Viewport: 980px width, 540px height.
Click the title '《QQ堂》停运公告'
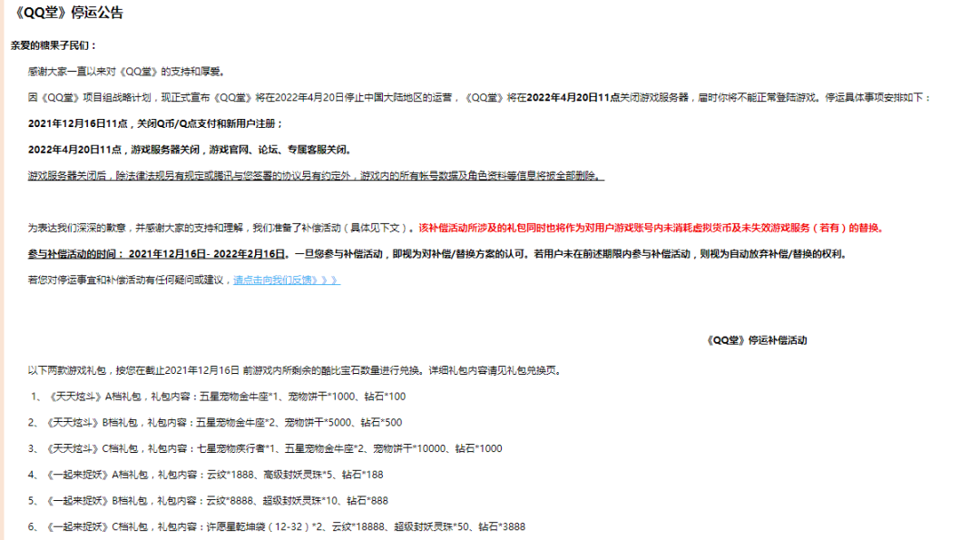coord(68,13)
